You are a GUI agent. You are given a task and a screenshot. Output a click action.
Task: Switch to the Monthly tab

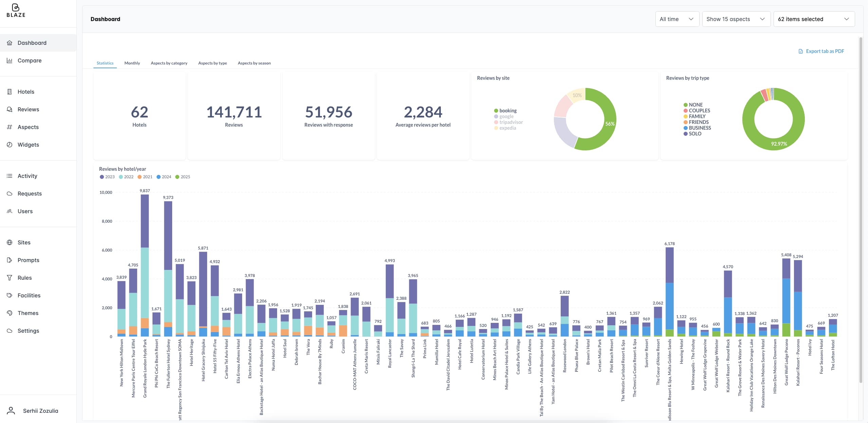click(132, 63)
